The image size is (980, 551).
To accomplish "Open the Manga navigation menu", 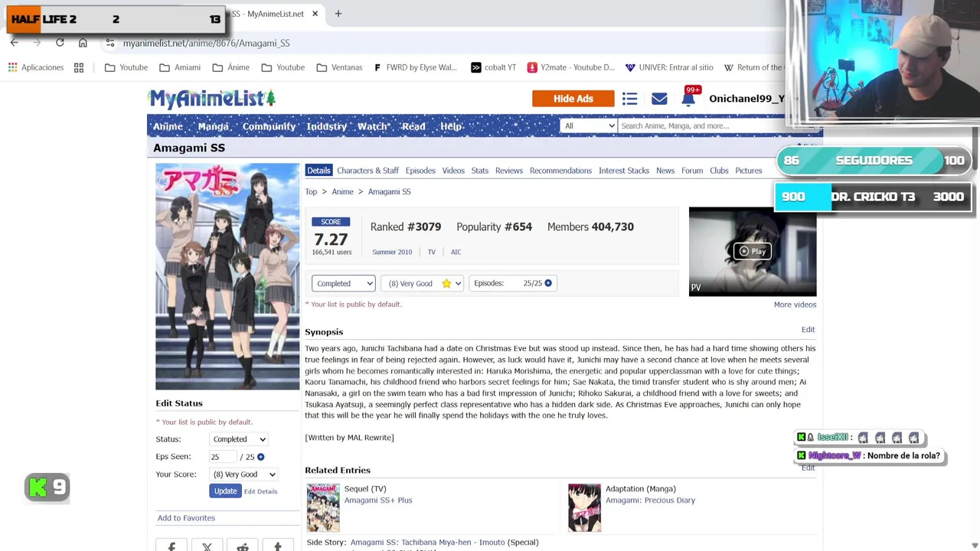I will tap(213, 126).
